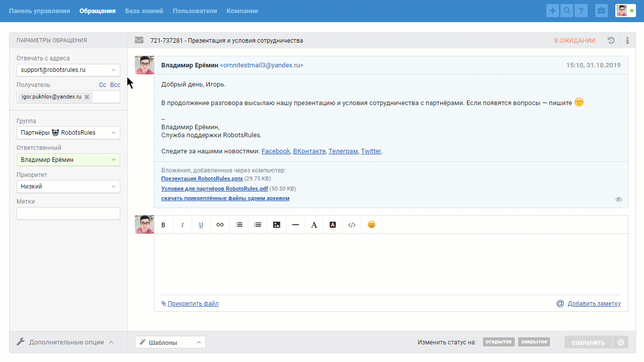Toggle message visibility eye icon
The image size is (644, 362).
(x=619, y=200)
